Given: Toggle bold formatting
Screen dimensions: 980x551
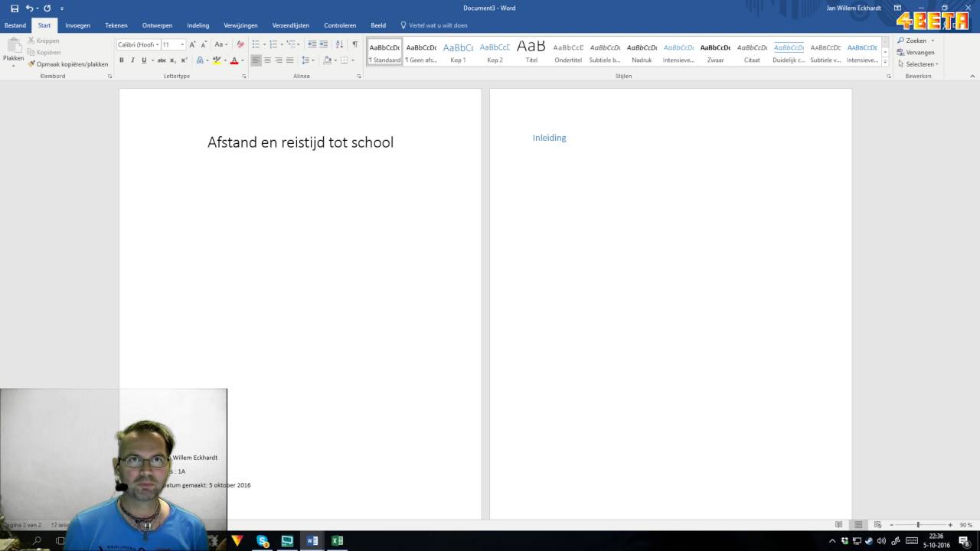Looking at the screenshot, I should (x=121, y=60).
